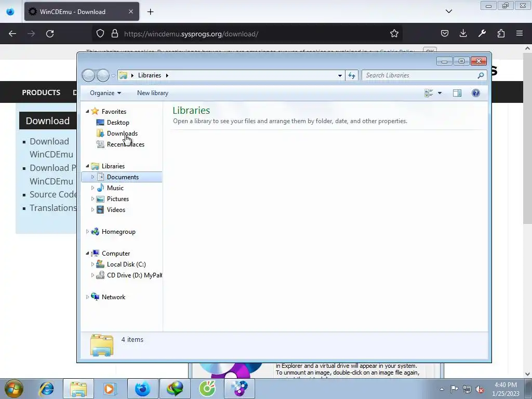Select Recent Places in Favorites
The width and height of the screenshot is (532, 399).
pyautogui.click(x=126, y=144)
